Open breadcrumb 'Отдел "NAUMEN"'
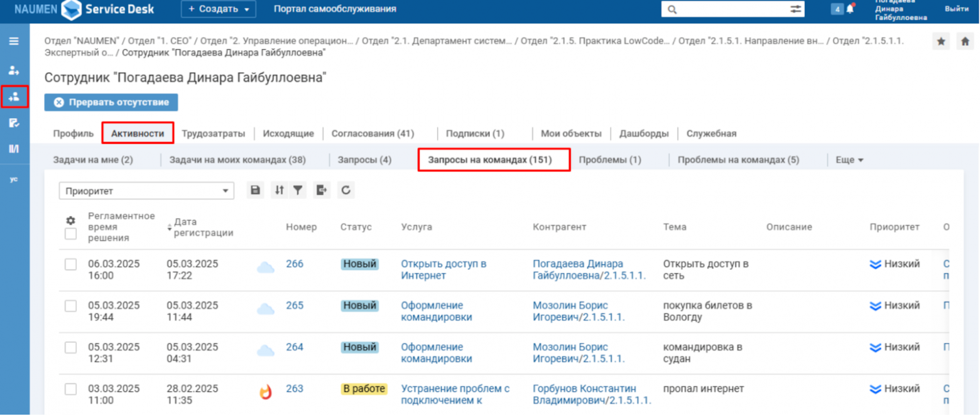Screen dimensions: 980x415 83,41
